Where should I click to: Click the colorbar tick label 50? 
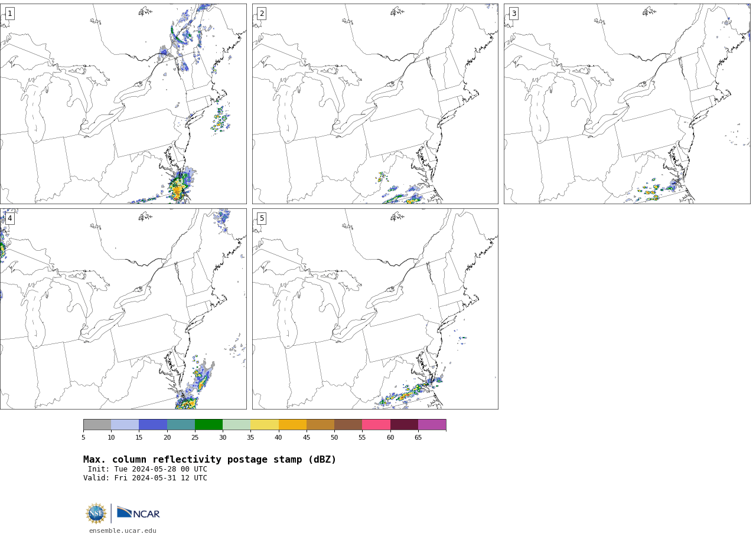tap(334, 437)
